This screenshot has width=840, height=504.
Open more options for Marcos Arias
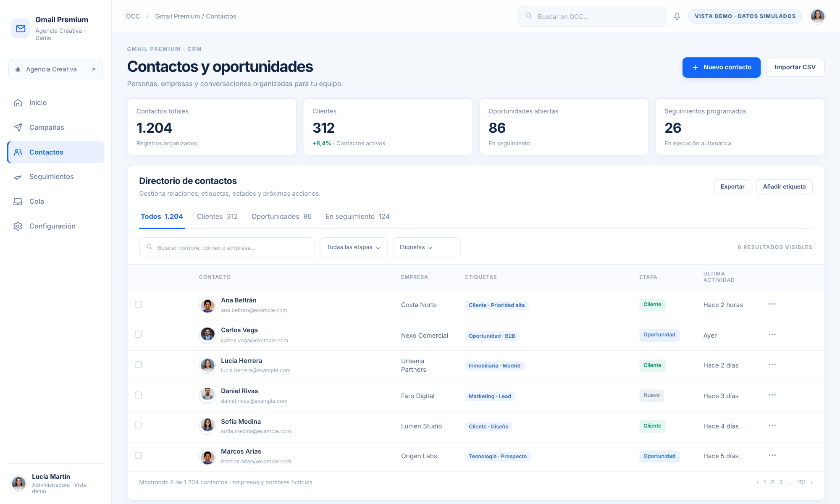[772, 455]
